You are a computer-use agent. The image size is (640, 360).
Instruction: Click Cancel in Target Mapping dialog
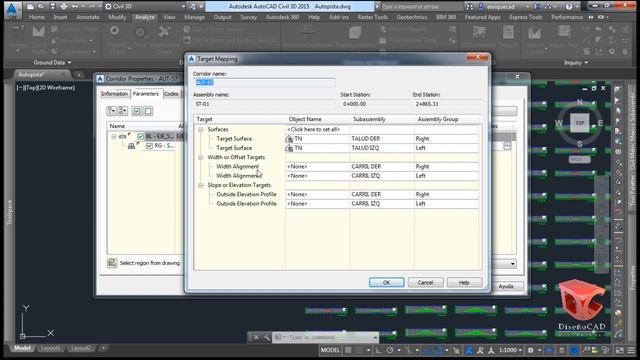[x=425, y=282]
